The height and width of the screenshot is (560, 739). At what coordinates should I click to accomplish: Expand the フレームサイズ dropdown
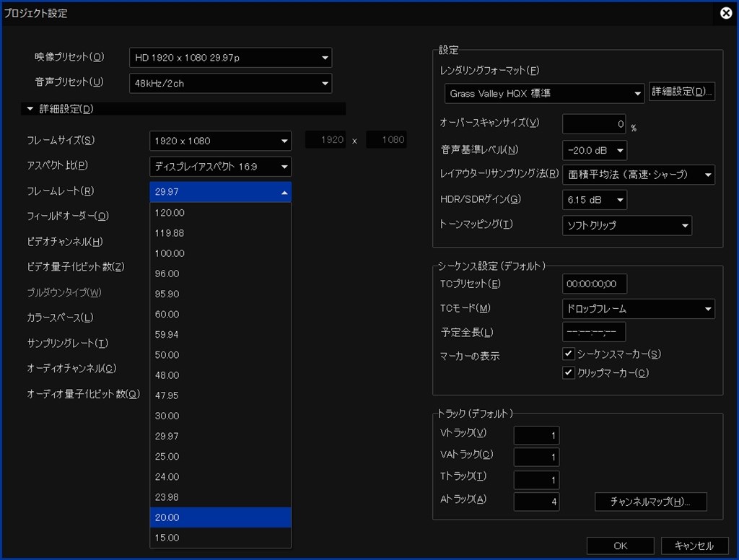tap(220, 141)
